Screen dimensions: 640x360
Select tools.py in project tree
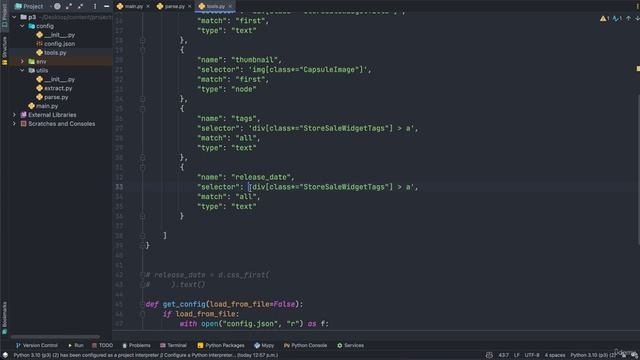55,53
